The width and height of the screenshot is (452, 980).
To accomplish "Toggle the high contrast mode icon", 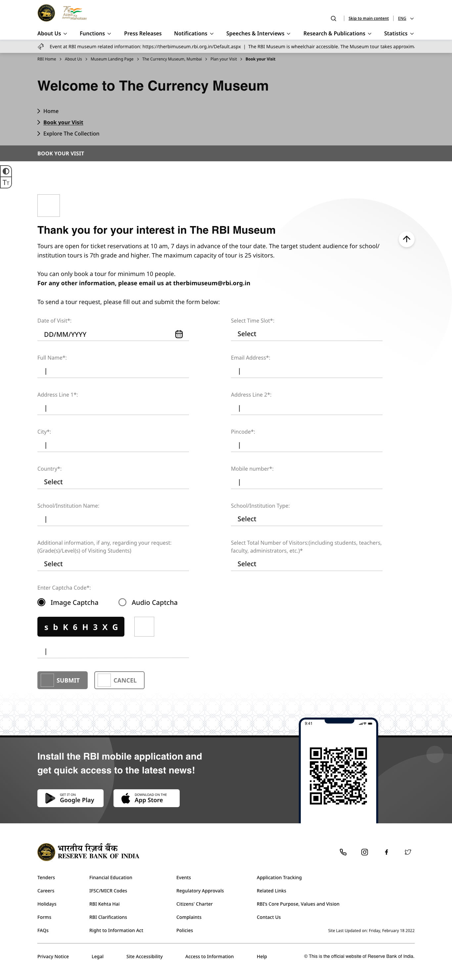I will click(6, 171).
